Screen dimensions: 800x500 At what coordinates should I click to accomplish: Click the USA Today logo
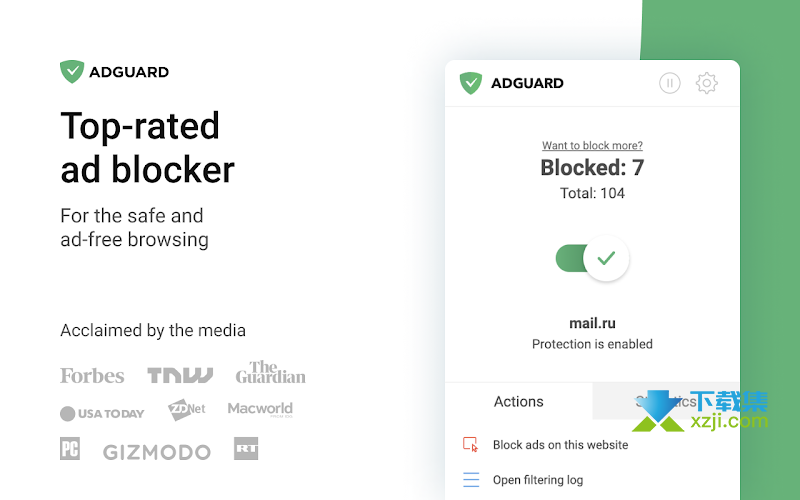102,413
